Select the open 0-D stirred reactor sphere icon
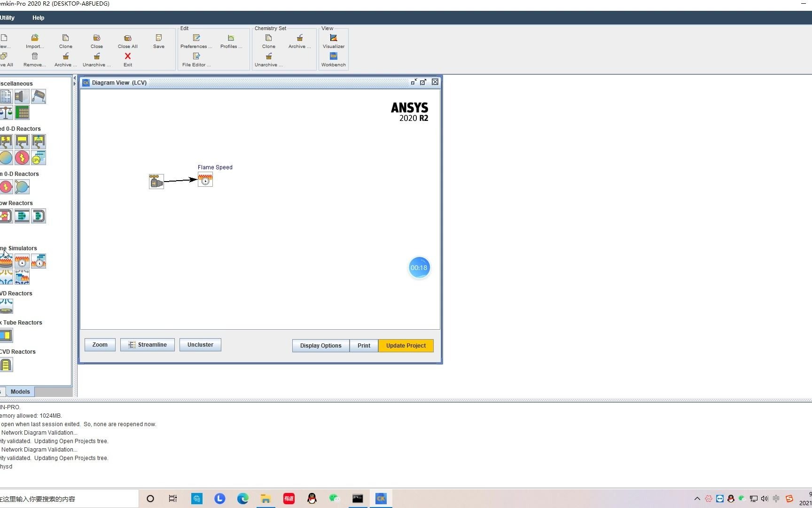The image size is (812, 508). click(x=22, y=187)
